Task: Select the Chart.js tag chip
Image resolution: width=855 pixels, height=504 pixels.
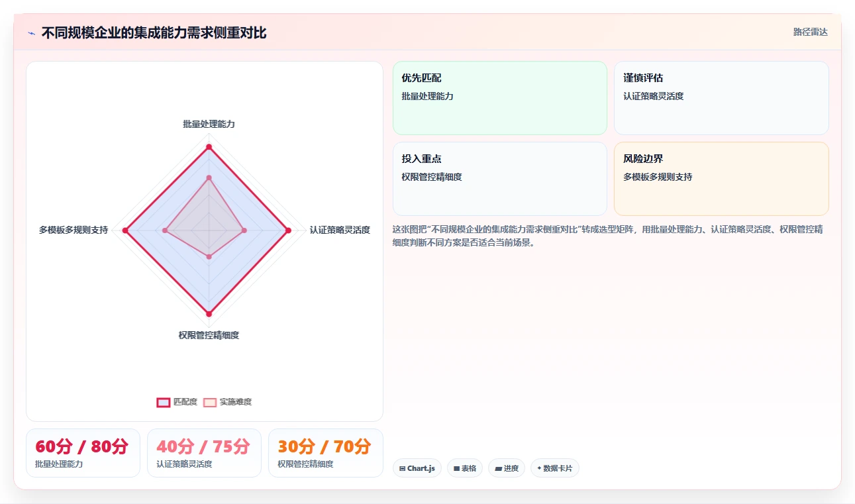Action: 417,468
